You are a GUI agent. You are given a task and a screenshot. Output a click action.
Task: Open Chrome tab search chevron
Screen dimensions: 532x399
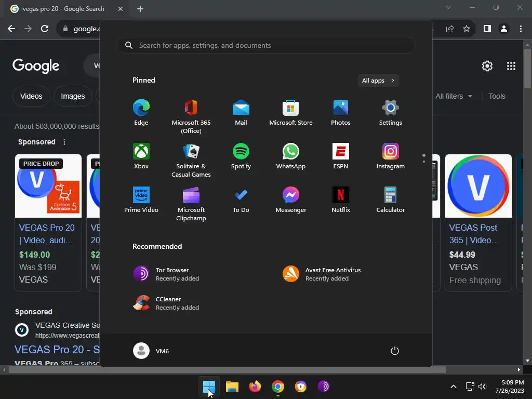(x=448, y=7)
